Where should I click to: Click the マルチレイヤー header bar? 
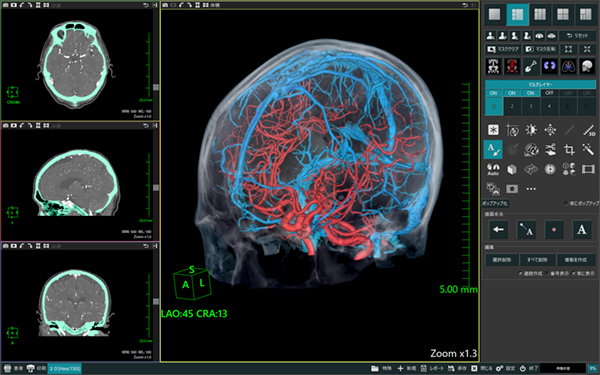click(540, 85)
